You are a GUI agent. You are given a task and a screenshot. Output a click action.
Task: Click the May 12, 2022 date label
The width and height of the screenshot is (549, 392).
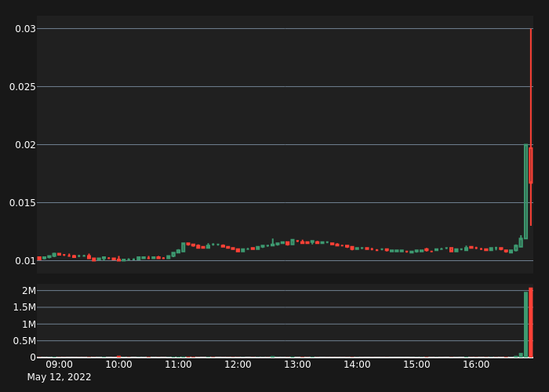(59, 377)
